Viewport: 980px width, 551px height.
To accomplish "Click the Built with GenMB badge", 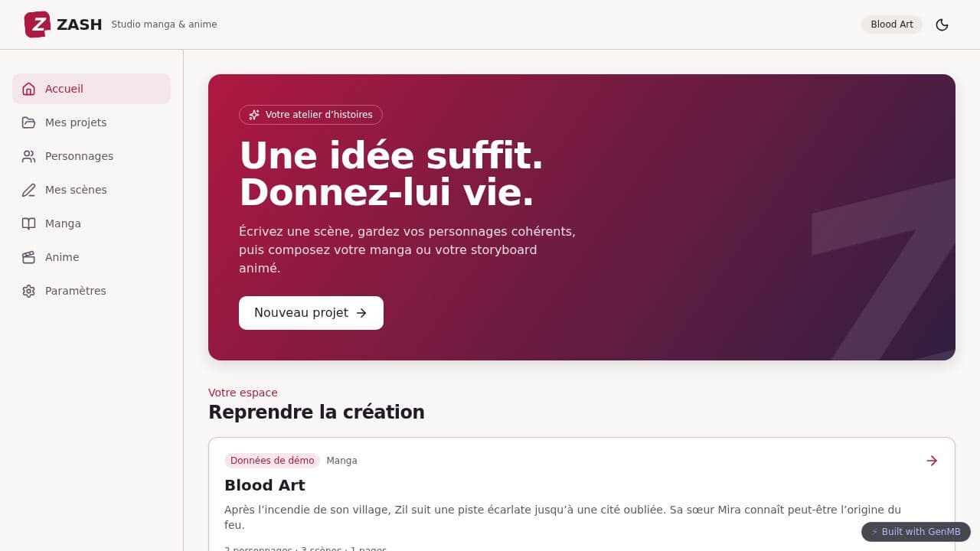I will tap(916, 532).
